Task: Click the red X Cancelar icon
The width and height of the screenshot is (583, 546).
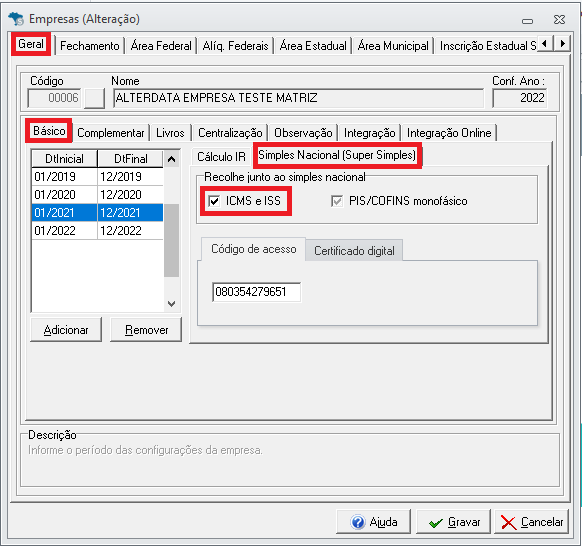Action: pyautogui.click(x=508, y=523)
